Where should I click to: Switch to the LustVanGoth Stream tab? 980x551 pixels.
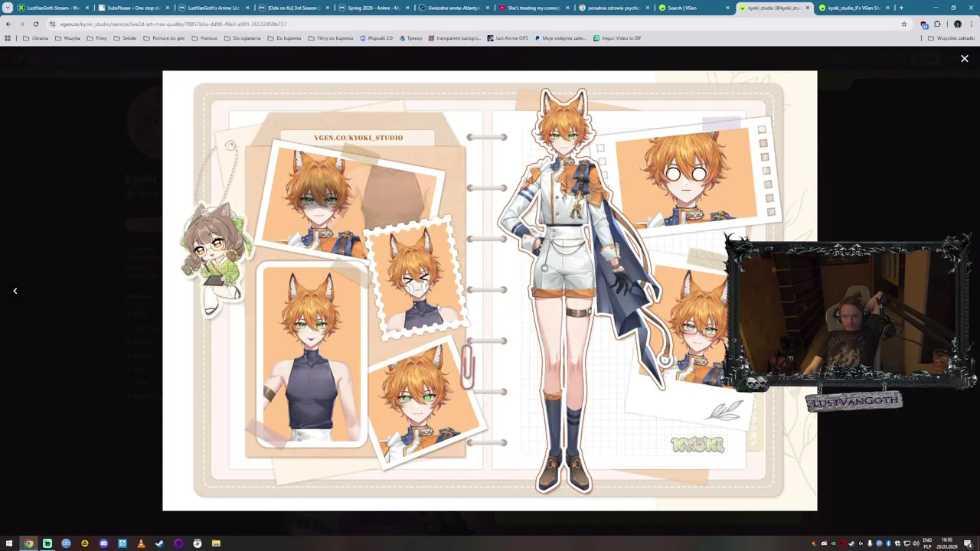click(x=54, y=8)
